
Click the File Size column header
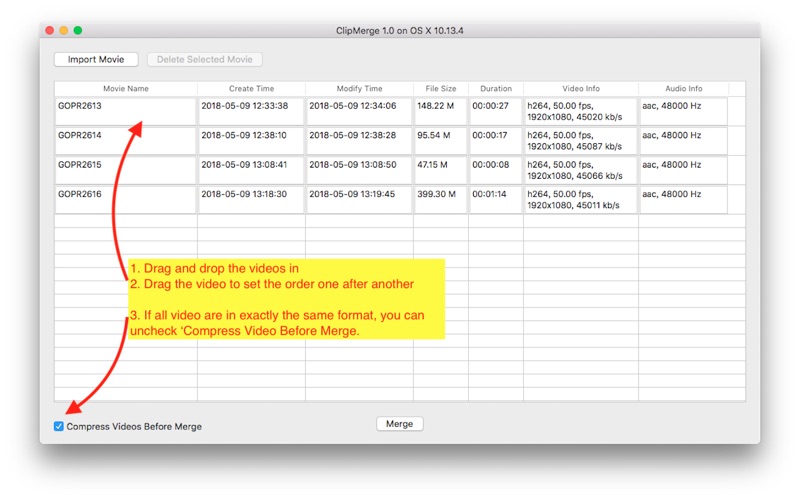tap(441, 88)
